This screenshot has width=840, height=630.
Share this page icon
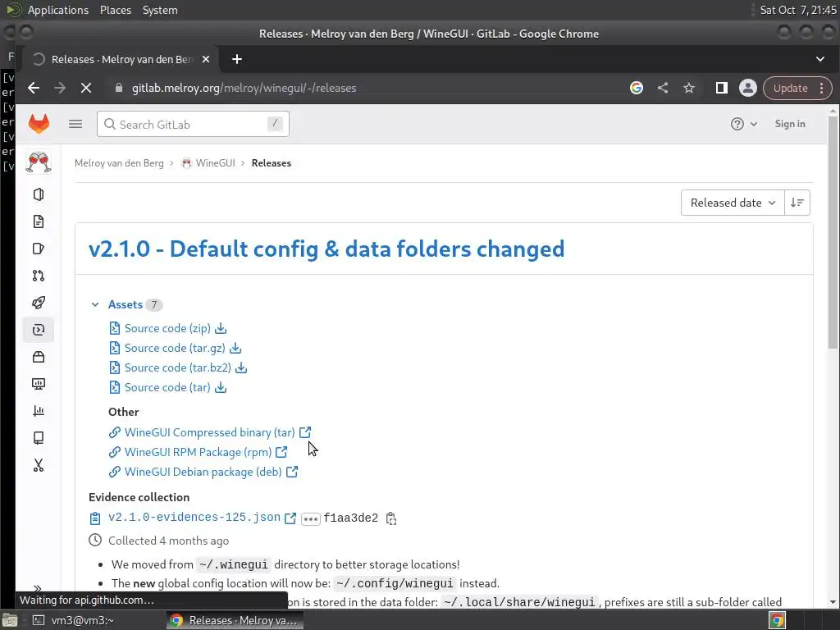663,88
